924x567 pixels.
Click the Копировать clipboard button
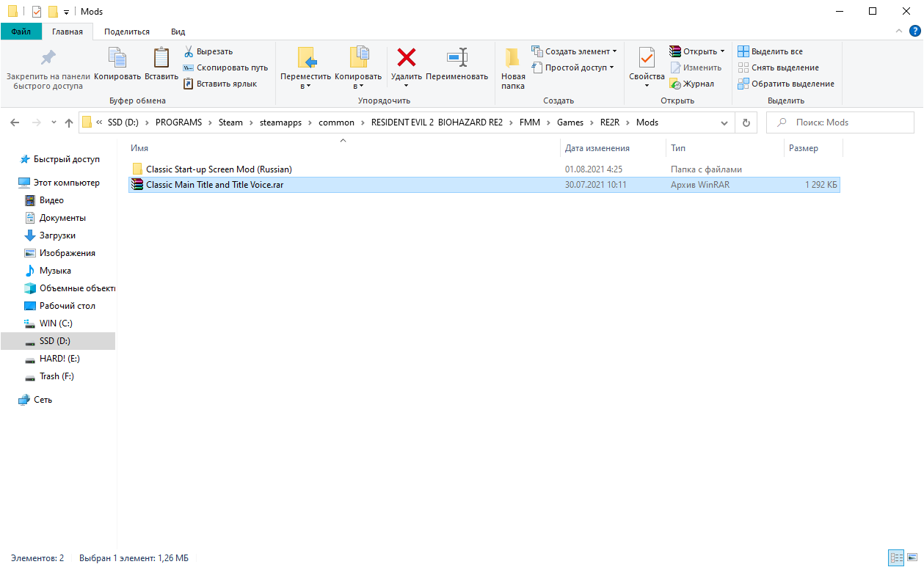[117, 65]
